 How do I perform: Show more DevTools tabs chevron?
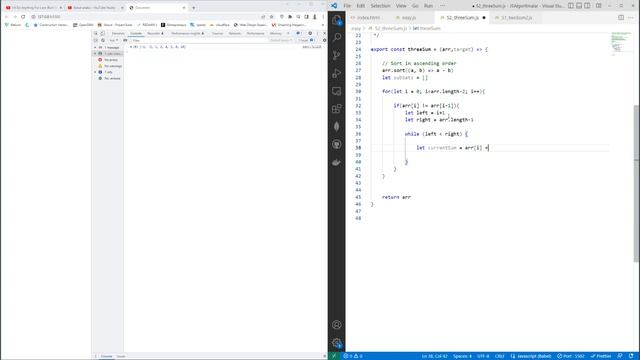tap(288, 33)
